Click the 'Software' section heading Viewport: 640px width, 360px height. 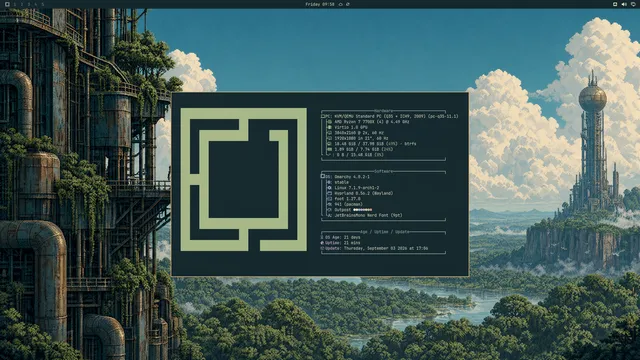[x=383, y=171]
